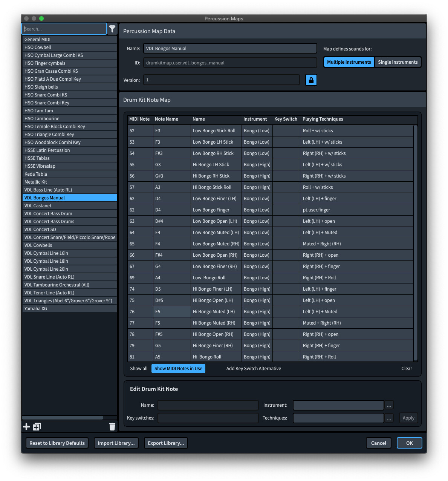Select HSO Tambourine map
The height and width of the screenshot is (481, 448).
tap(69, 118)
